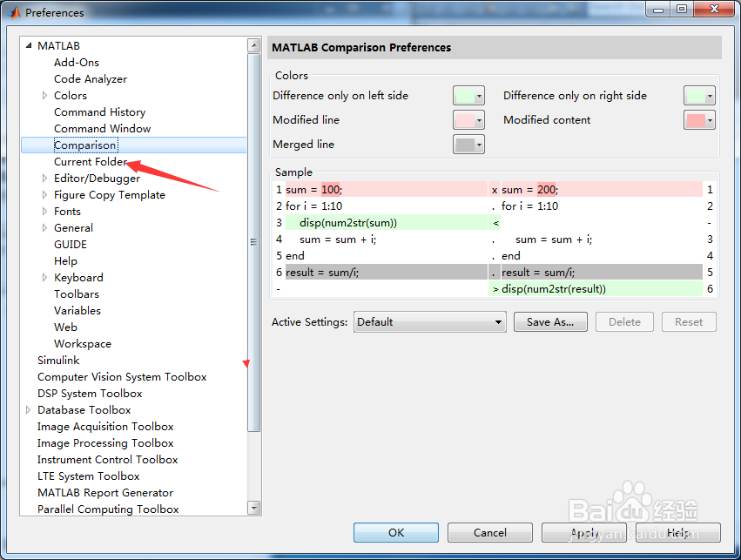
Task: Click the Cancel button
Action: pyautogui.click(x=489, y=533)
